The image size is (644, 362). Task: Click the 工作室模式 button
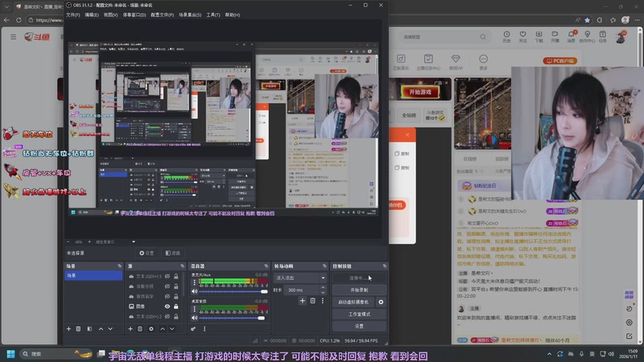click(x=359, y=314)
